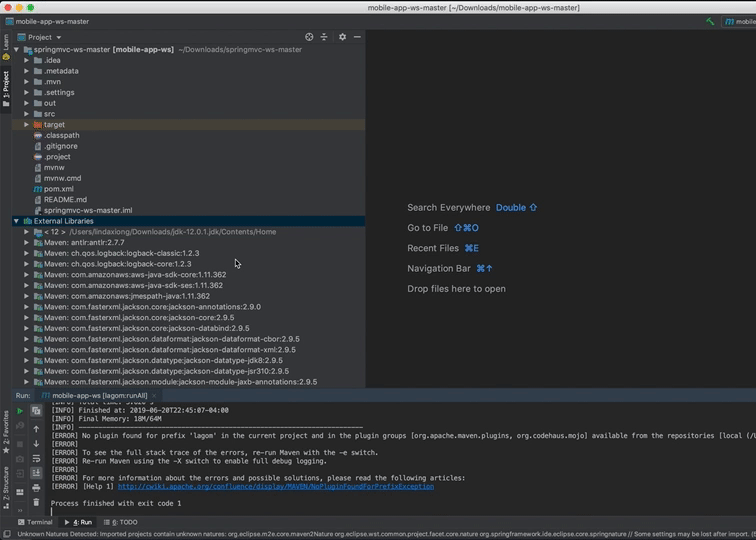Expand the .metadata folder
The height and width of the screenshot is (540, 756).
pyautogui.click(x=27, y=71)
